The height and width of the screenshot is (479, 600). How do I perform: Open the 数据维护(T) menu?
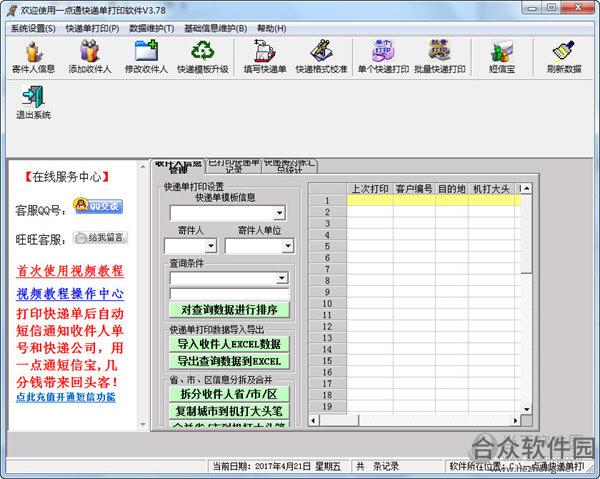pyautogui.click(x=152, y=28)
